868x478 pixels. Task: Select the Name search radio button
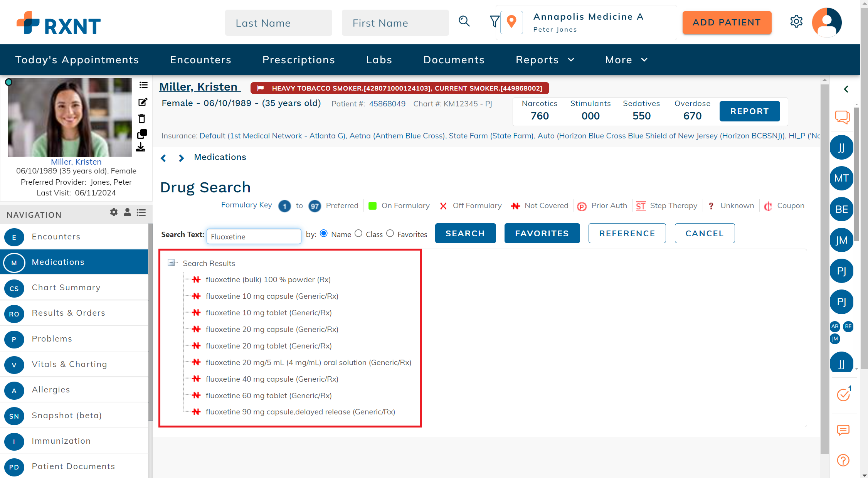coord(324,234)
